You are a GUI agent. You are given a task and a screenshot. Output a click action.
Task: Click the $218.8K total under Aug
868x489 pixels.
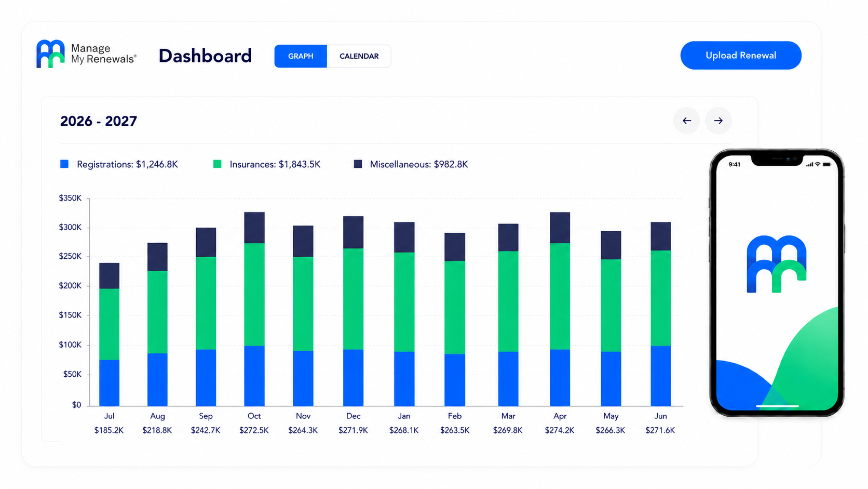tap(157, 430)
